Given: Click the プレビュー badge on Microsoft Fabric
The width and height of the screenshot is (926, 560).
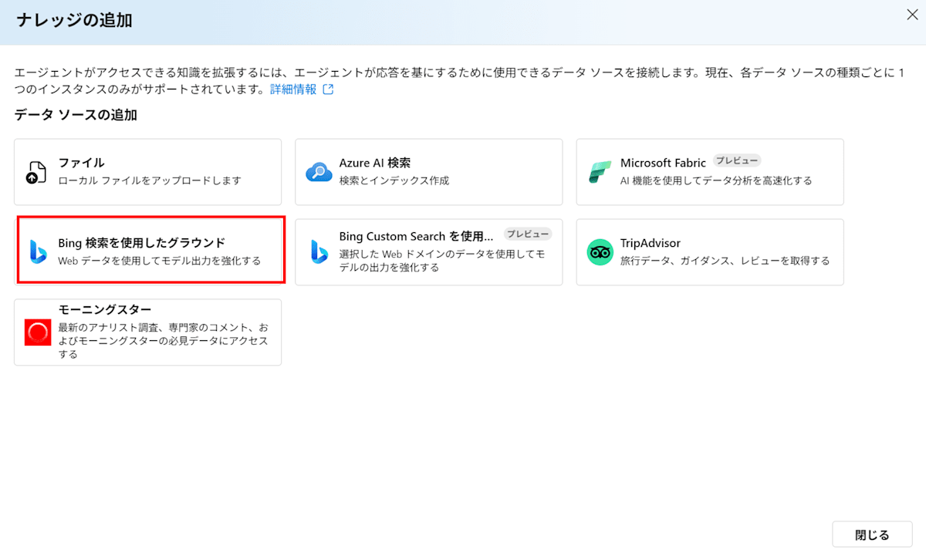Looking at the screenshot, I should 736,160.
